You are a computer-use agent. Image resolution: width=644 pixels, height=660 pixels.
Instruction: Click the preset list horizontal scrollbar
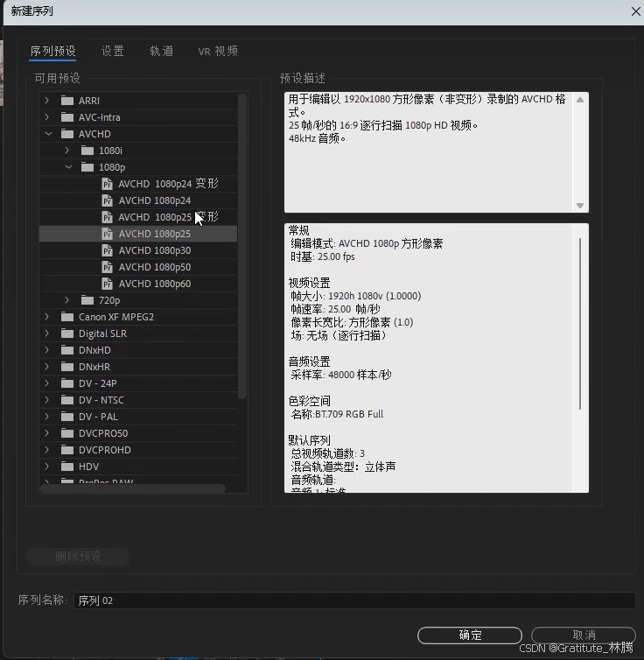click(x=133, y=488)
